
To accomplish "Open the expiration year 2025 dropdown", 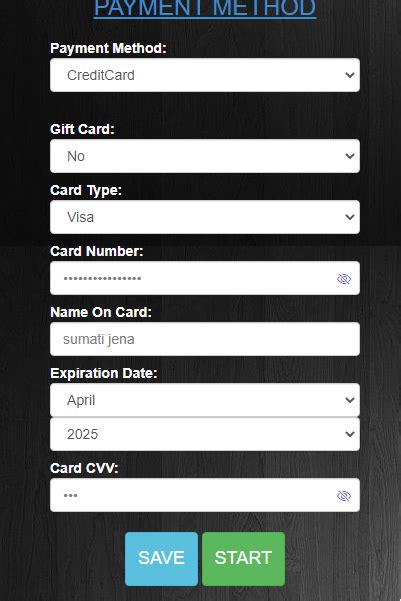I will coord(205,434).
